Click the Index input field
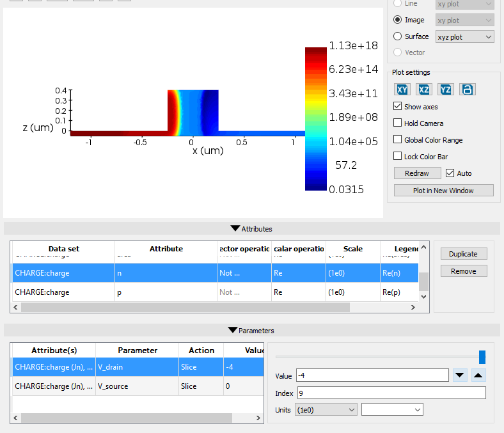 (x=391, y=393)
